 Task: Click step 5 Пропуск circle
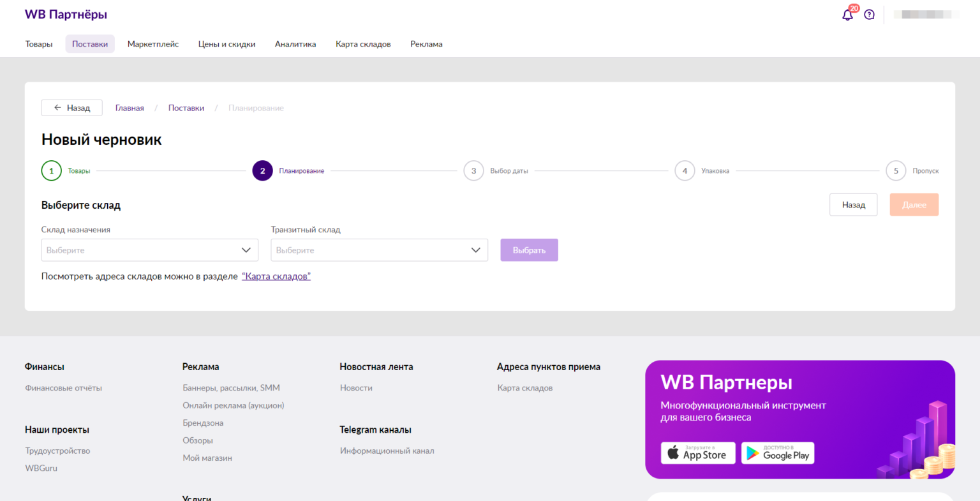click(x=896, y=171)
